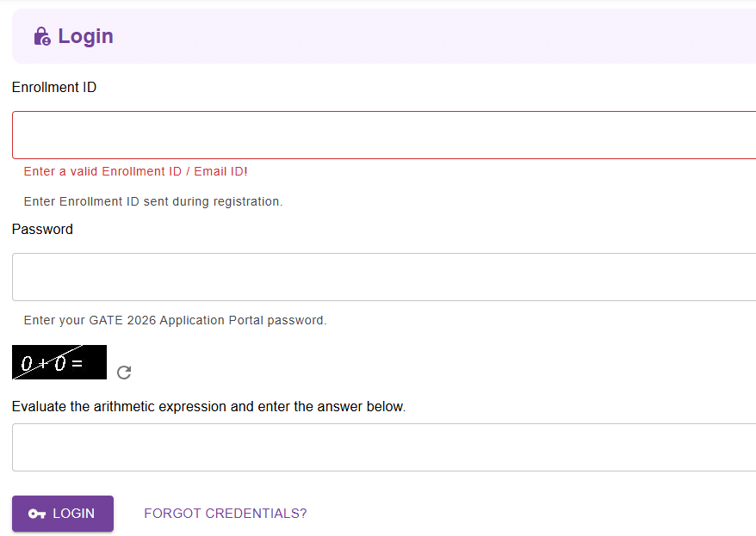
Task: Click the key glyph inside the purple button
Action: click(x=36, y=513)
